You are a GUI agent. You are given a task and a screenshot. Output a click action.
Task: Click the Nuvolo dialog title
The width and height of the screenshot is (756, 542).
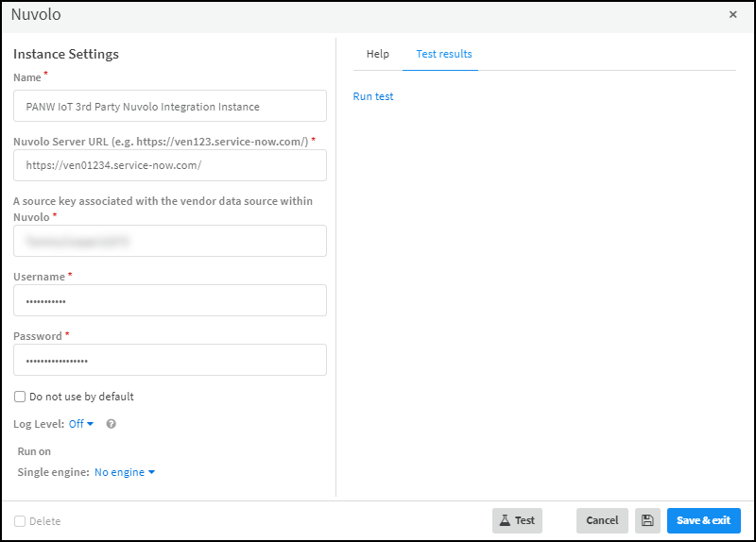(x=36, y=15)
